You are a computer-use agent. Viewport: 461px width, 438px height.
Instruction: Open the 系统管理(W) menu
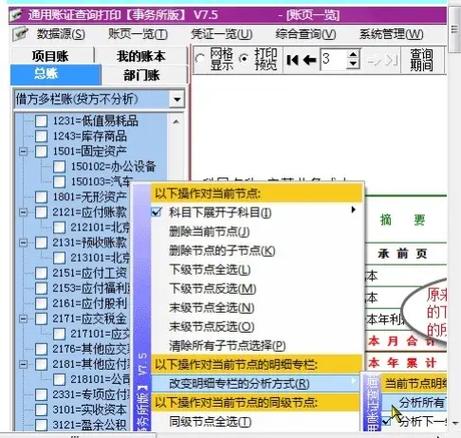pos(391,34)
